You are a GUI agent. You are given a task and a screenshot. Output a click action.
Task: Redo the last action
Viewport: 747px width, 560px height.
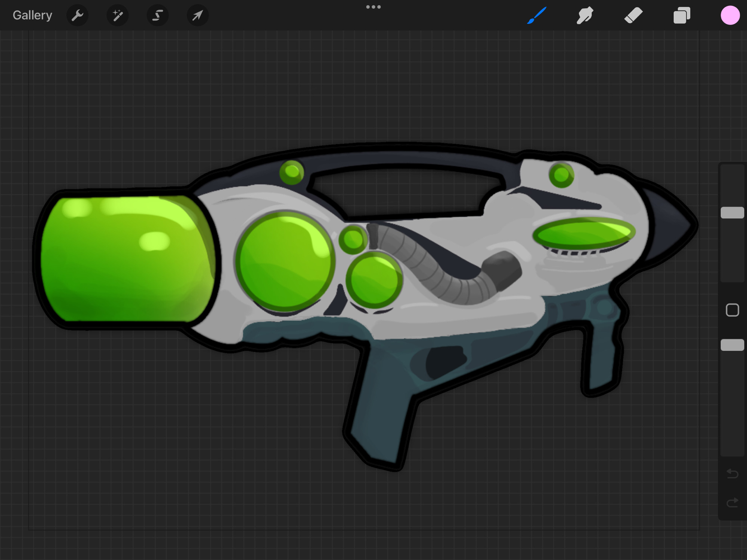pyautogui.click(x=732, y=503)
